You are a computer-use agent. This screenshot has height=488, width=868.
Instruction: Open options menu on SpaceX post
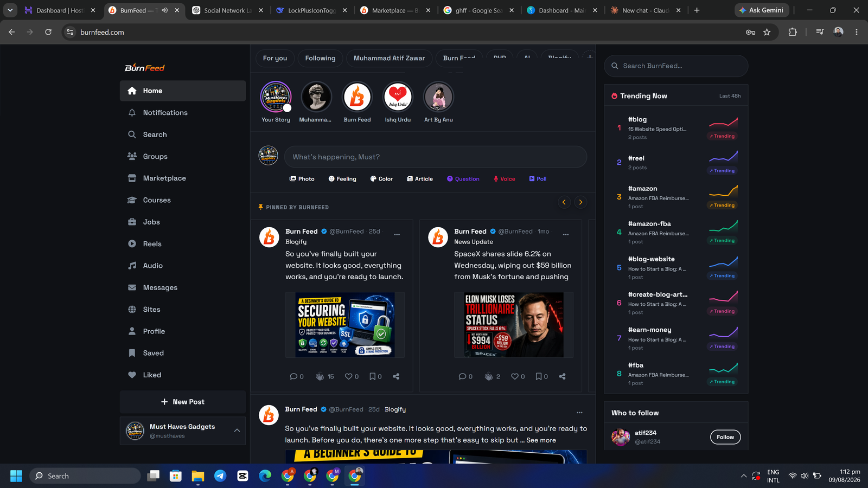point(566,235)
